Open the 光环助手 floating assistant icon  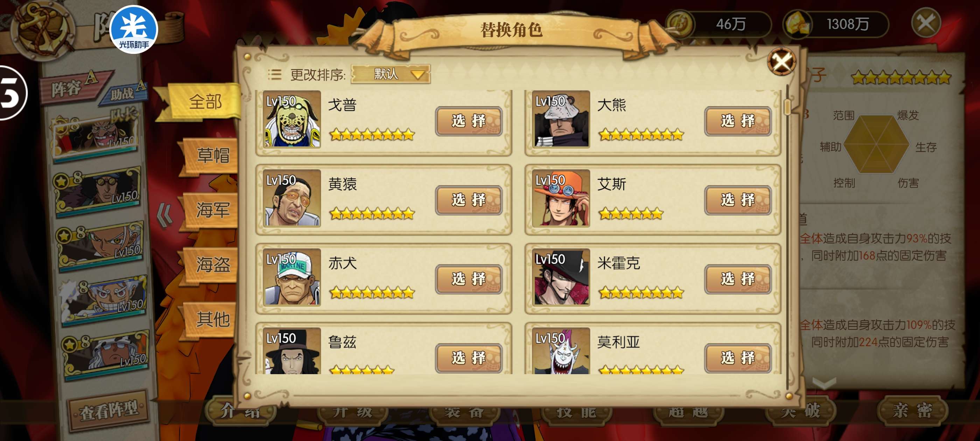click(x=134, y=30)
